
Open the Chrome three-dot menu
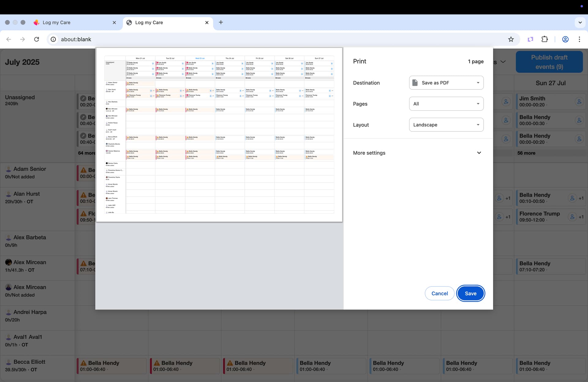(579, 39)
